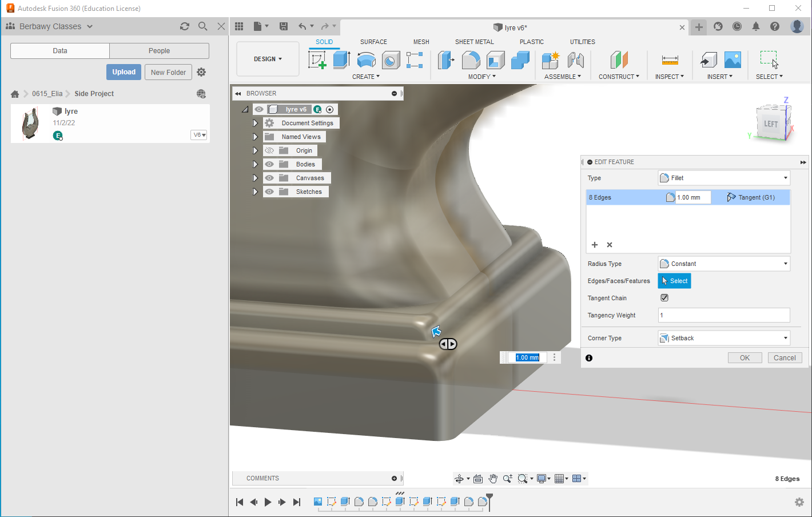Click the Joint icon in Assemble

coord(575,60)
